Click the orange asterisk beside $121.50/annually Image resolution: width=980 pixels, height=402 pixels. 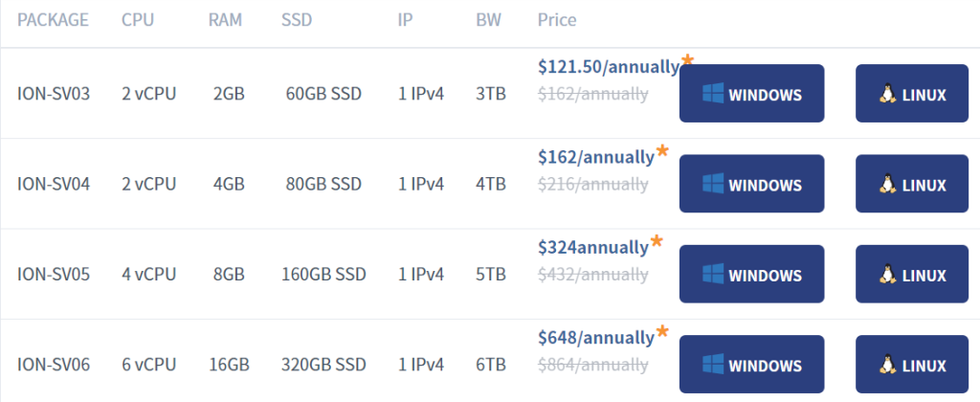tap(687, 60)
